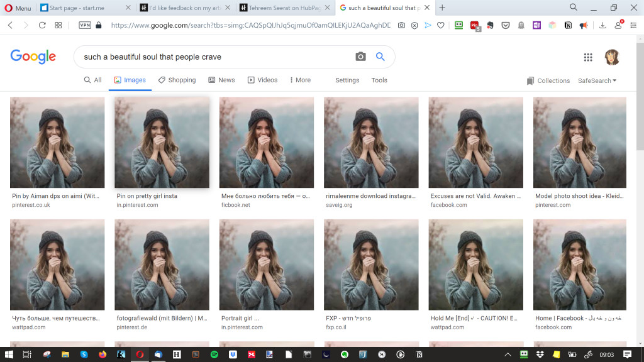Open the red Pinterest extension icon
This screenshot has width=644, height=362.
click(475, 26)
